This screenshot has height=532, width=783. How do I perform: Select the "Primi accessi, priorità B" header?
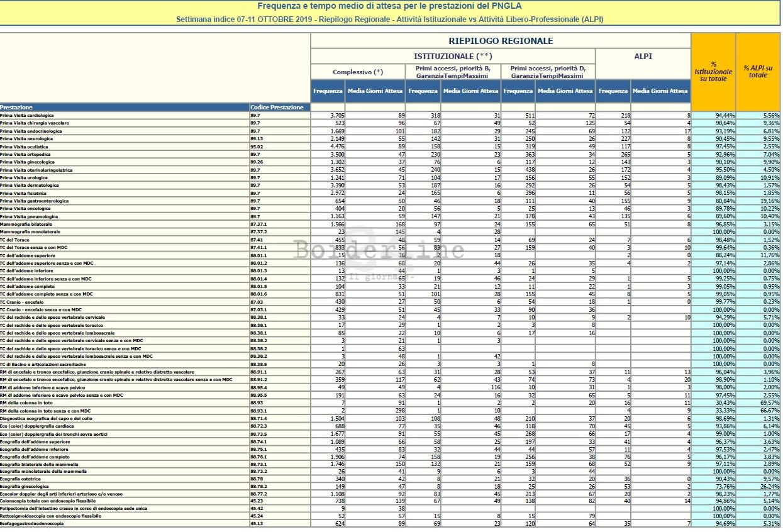[453, 72]
